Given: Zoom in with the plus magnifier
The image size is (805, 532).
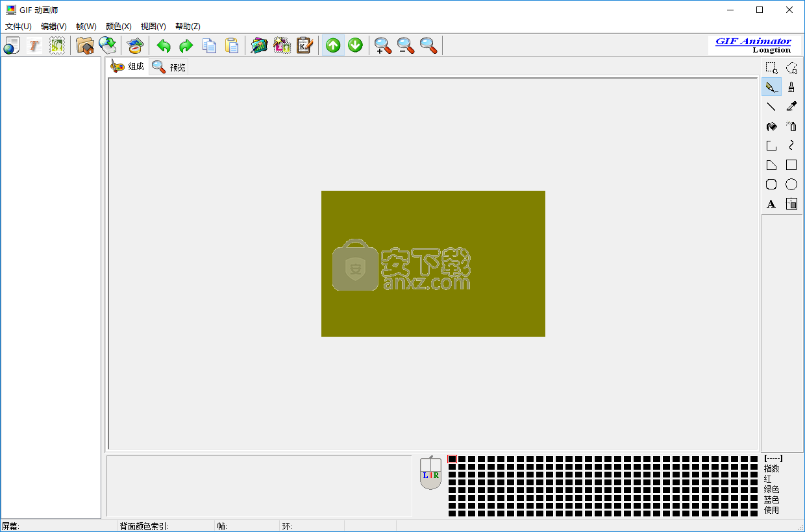Looking at the screenshot, I should 383,45.
